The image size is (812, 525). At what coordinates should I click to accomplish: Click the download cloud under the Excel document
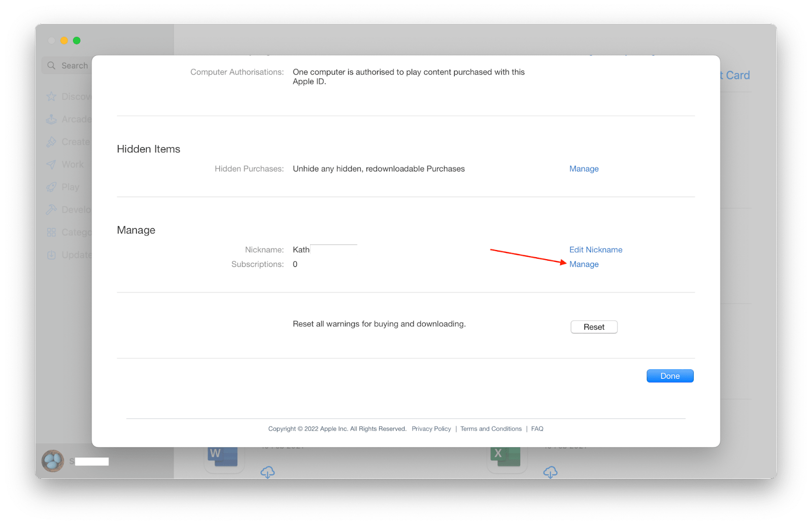(550, 472)
